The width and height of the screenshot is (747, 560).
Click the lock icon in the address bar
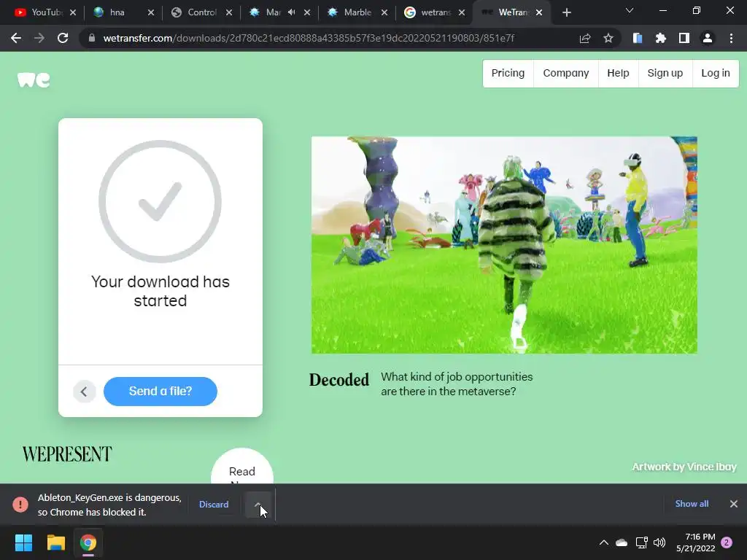point(92,38)
